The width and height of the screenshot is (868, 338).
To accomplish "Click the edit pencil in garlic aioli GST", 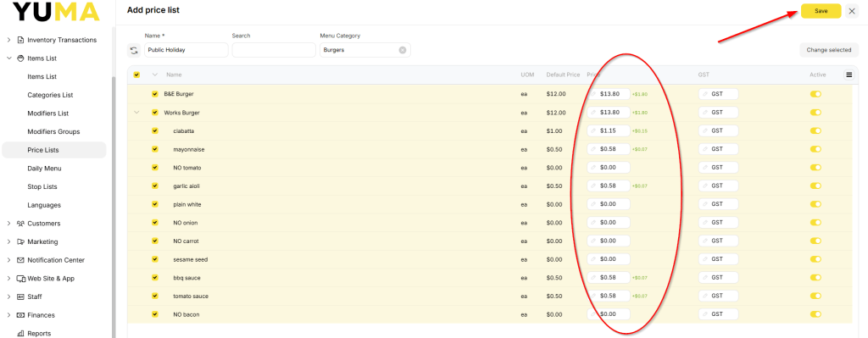I will 705,186.
